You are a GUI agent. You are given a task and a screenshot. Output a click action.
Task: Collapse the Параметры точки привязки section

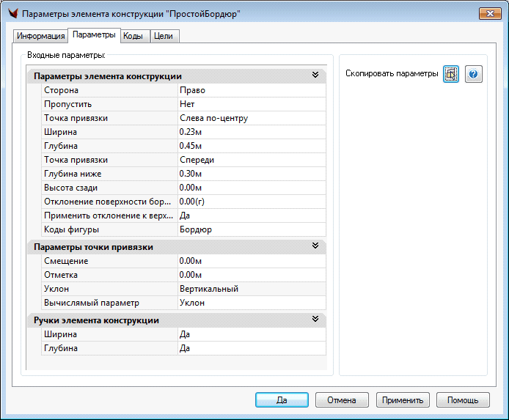tap(315, 247)
